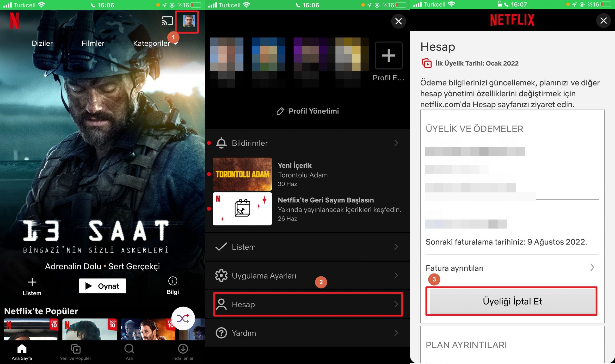Tap the Listem menu label

(244, 247)
